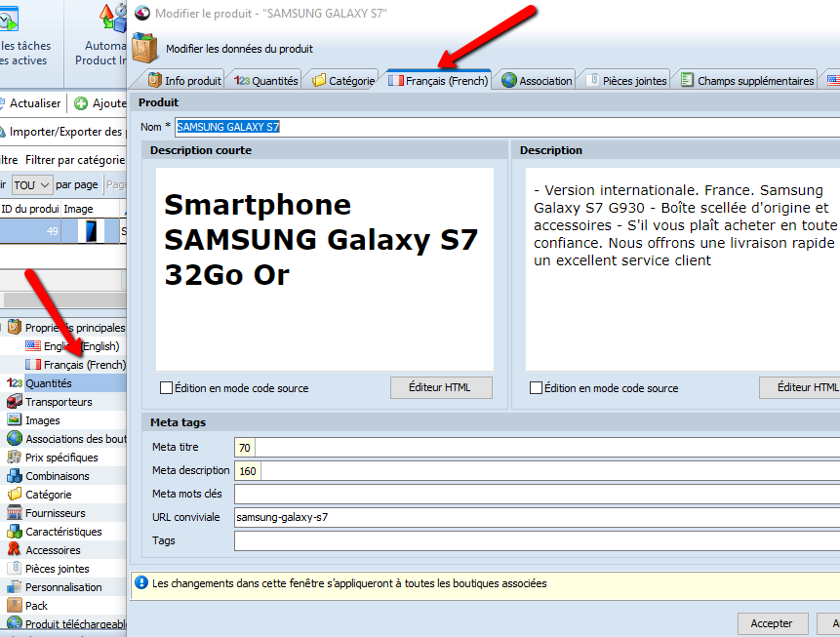Click the Description courte text editor area
Image resolution: width=840 pixels, height=637 pixels.
(x=325, y=269)
